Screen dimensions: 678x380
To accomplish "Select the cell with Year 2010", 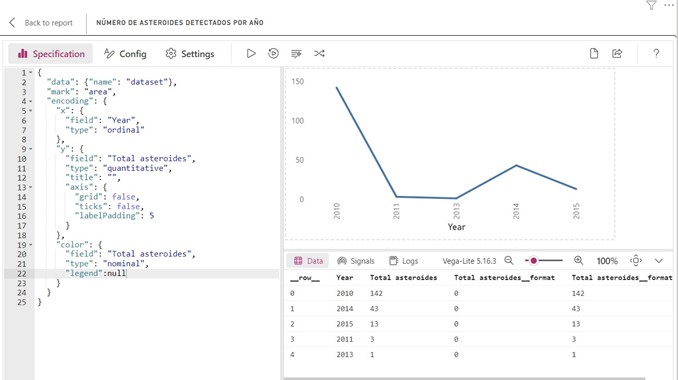I will (345, 293).
